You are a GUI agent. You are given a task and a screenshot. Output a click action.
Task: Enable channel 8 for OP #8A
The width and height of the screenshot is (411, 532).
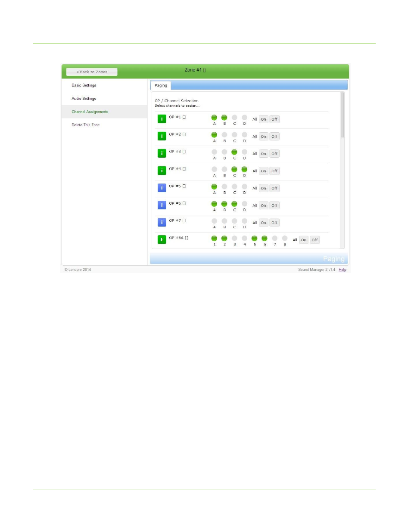pyautogui.click(x=285, y=238)
